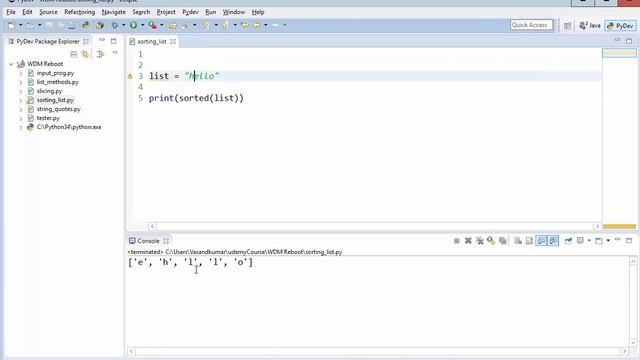Screen dimensions: 640x360
Task: Expand input_prog.py tree node
Action: click(x=21, y=73)
